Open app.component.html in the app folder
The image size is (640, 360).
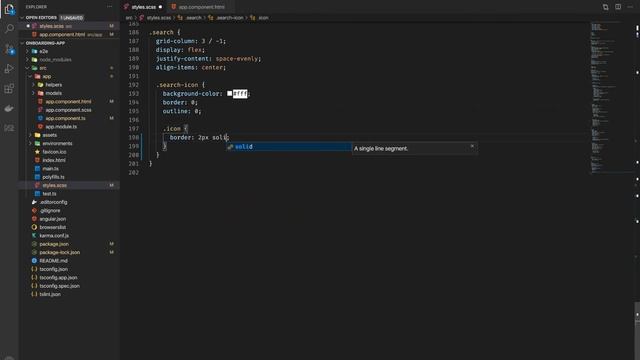69,102
